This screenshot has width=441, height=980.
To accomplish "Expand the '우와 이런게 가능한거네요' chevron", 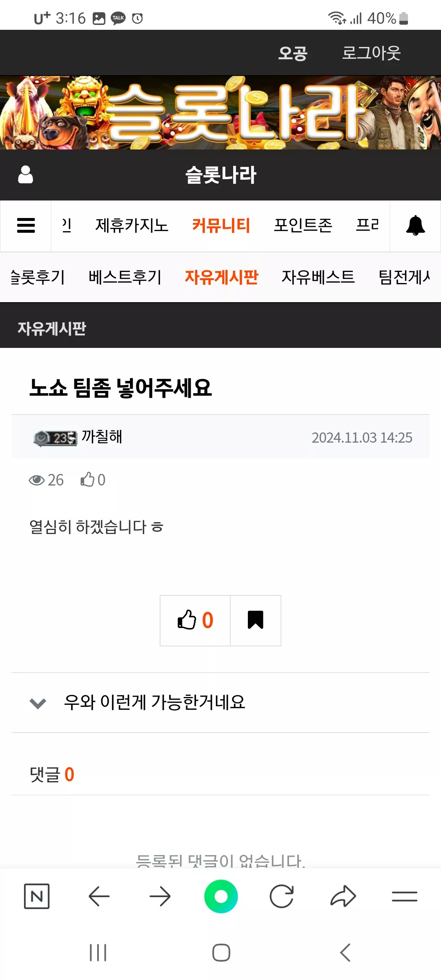I will pos(38,703).
